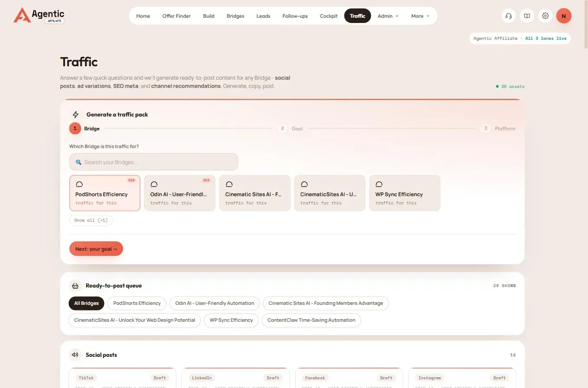Click the megaphone Social posts icon
Screen dimensions: 588x388
pos(75,355)
